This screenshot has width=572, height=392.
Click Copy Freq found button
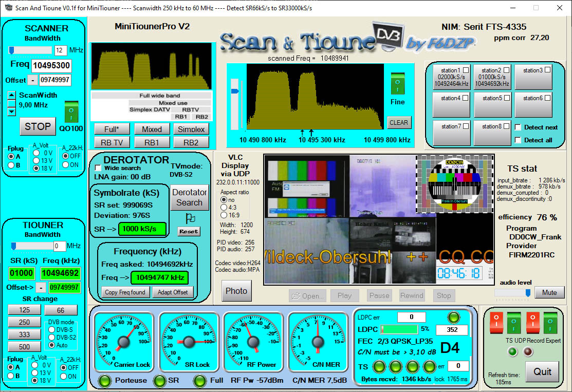125,292
